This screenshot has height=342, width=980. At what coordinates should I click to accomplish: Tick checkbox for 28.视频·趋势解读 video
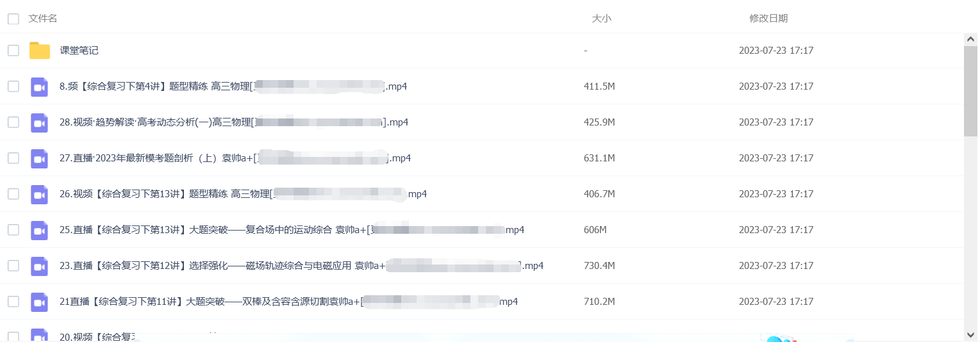coord(13,122)
